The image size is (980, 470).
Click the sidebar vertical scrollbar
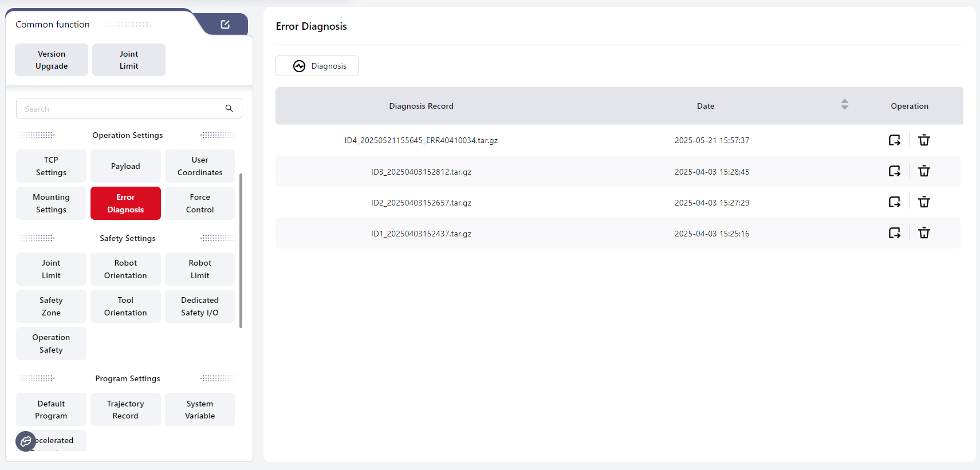tap(241, 251)
